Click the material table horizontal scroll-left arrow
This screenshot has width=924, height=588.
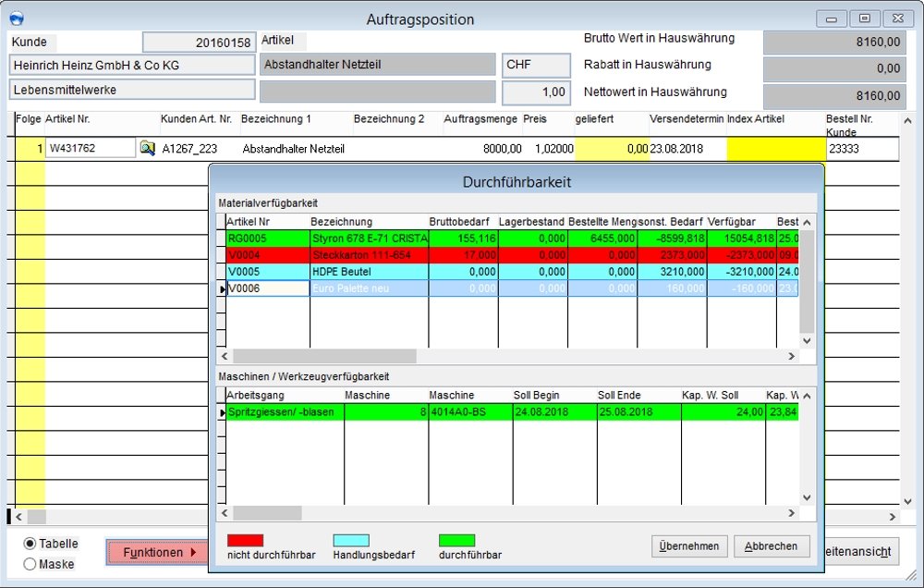(x=225, y=356)
